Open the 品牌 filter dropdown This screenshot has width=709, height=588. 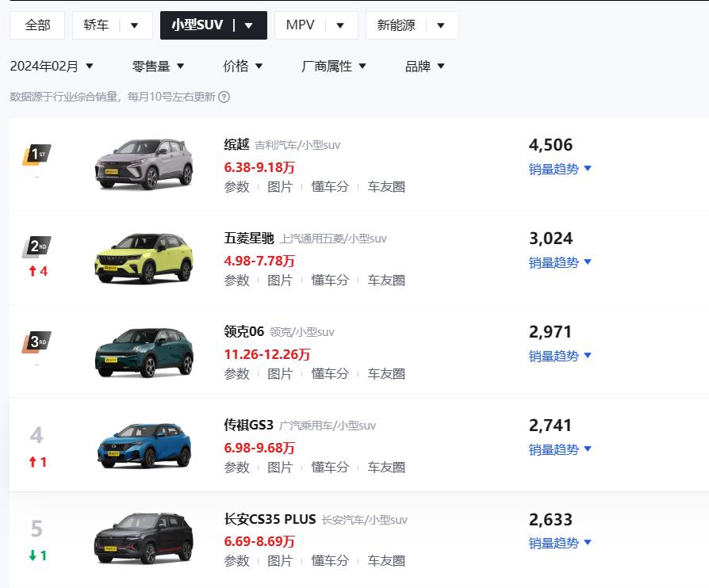(424, 67)
